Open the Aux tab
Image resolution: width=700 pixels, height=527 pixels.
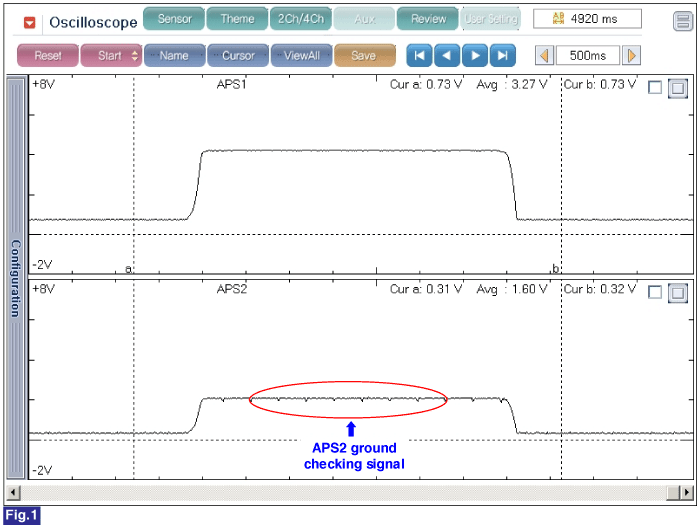click(x=364, y=19)
